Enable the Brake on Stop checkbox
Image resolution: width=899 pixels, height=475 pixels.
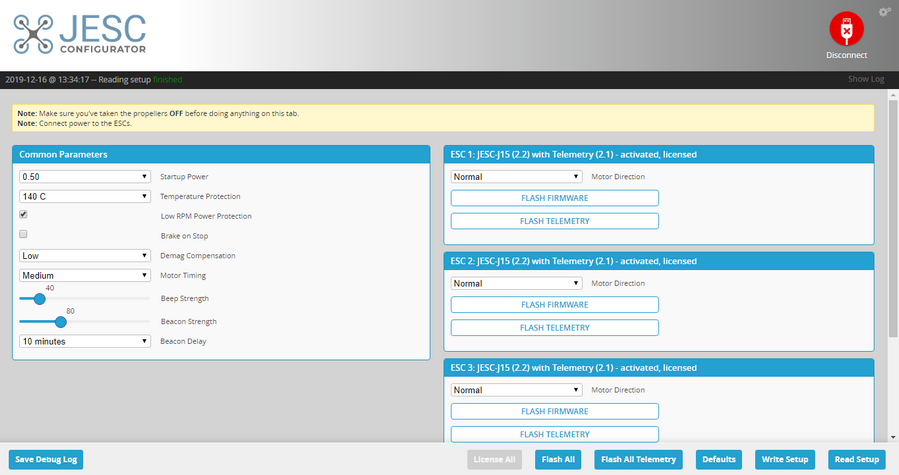coord(24,234)
